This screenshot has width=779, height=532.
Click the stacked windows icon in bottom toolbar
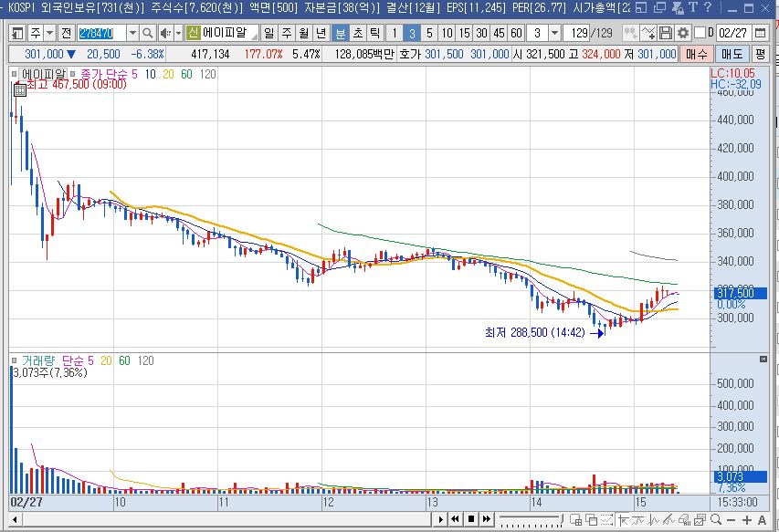[x=591, y=520]
